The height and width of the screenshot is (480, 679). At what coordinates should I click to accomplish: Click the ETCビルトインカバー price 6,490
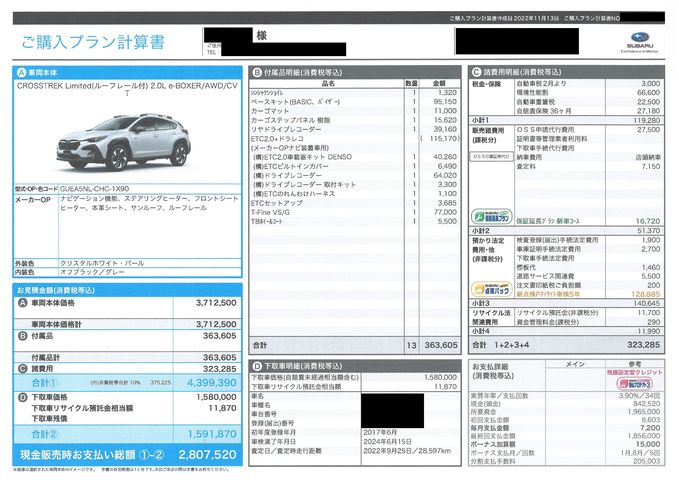point(447,166)
